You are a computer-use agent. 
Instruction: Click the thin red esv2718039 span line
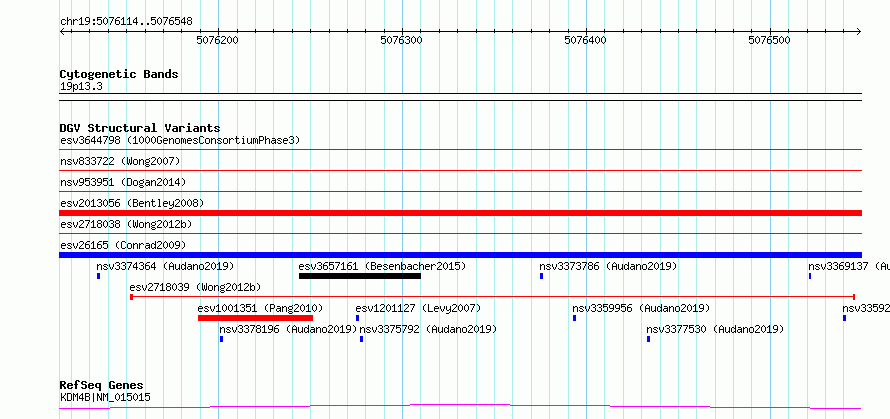pos(493,297)
